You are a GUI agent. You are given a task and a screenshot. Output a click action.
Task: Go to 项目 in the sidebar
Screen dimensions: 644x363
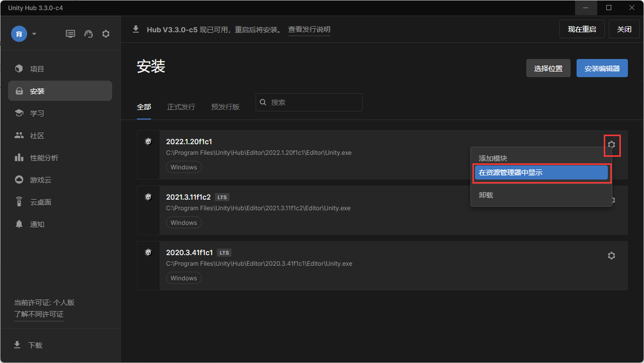tap(60, 69)
